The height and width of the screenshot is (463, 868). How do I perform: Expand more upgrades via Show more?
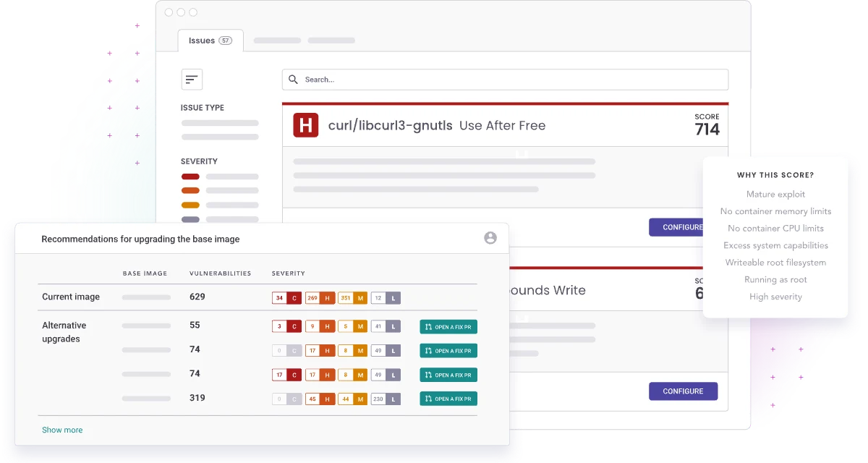(x=62, y=430)
